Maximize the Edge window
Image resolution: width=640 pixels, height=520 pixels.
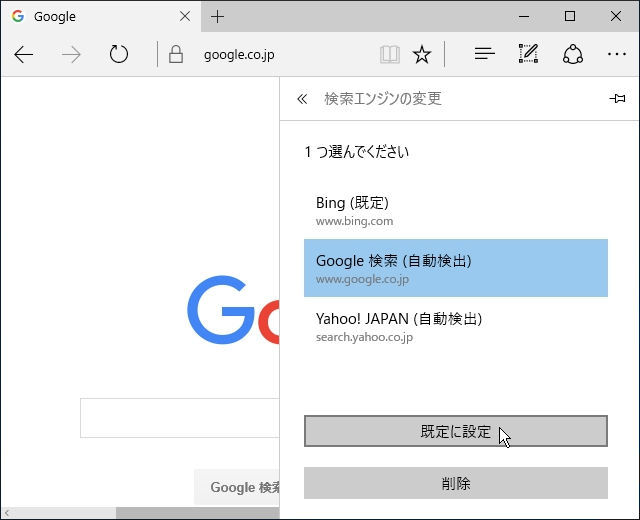570,16
